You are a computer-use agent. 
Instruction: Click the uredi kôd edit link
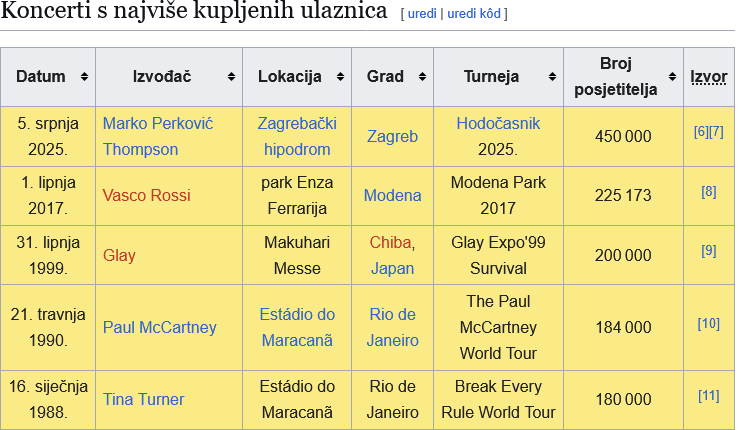[474, 14]
